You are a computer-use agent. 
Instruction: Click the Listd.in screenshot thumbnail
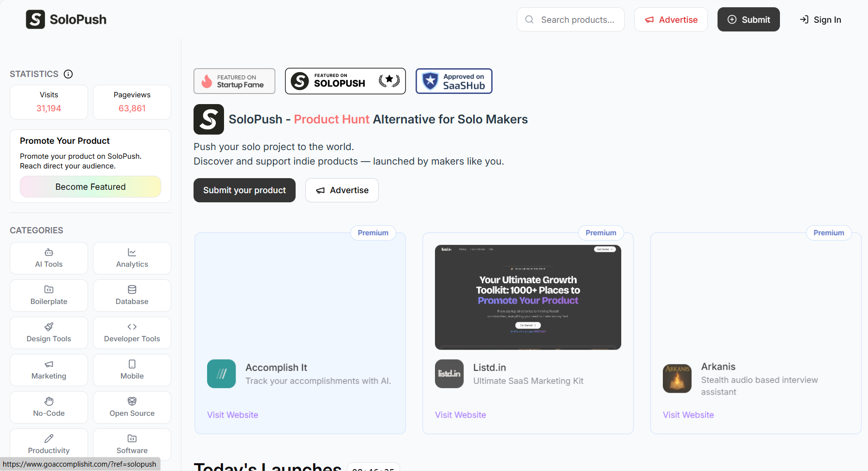(x=528, y=297)
